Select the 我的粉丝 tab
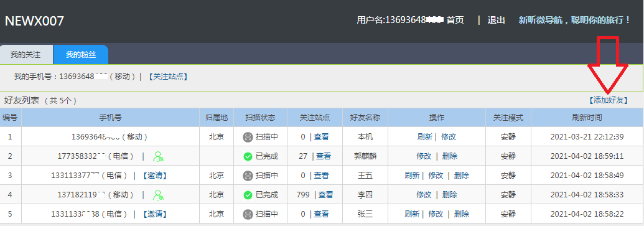 (81, 55)
